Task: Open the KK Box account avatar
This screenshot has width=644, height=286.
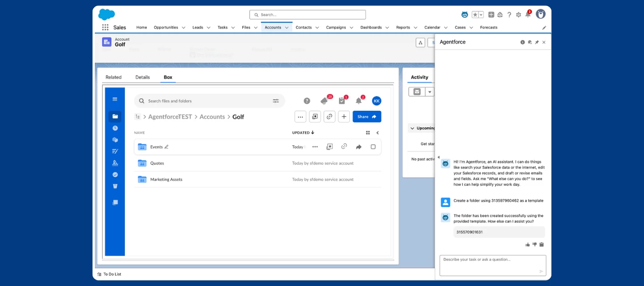Action: coord(377,101)
